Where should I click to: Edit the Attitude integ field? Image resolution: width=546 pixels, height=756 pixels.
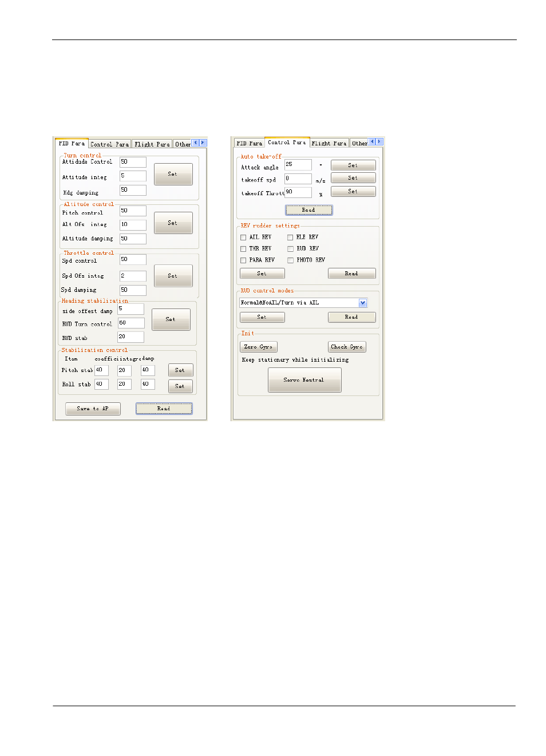(133, 176)
